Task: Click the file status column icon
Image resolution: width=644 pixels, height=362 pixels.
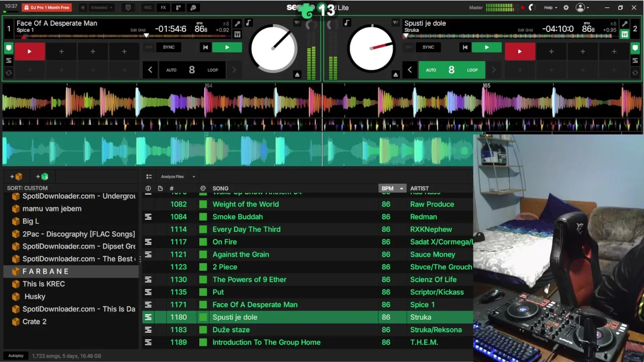Action: point(160,189)
